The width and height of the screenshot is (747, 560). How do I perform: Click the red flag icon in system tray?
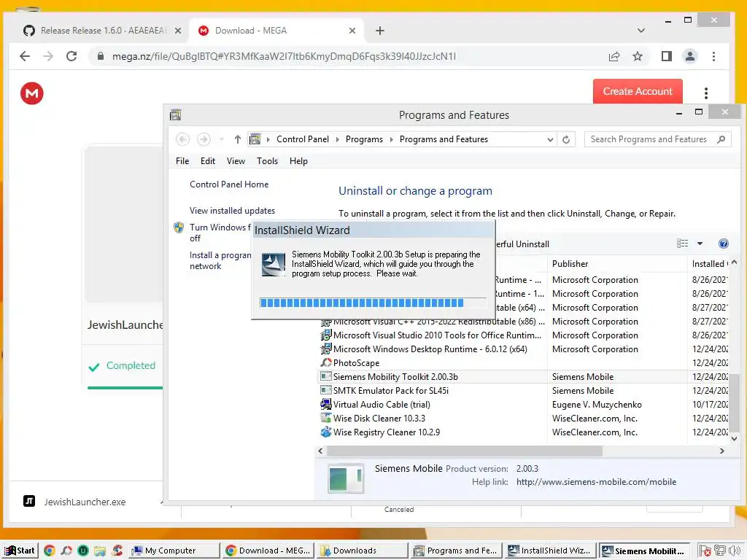[x=705, y=551]
